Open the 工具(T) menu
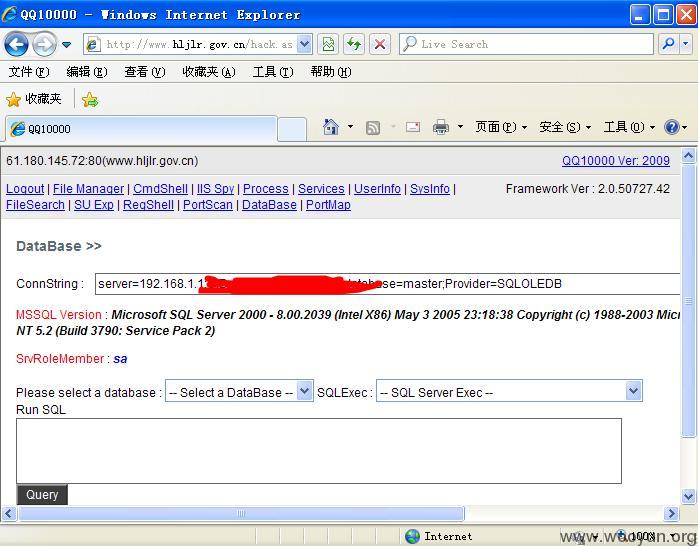This screenshot has height=546, width=698. tap(273, 72)
